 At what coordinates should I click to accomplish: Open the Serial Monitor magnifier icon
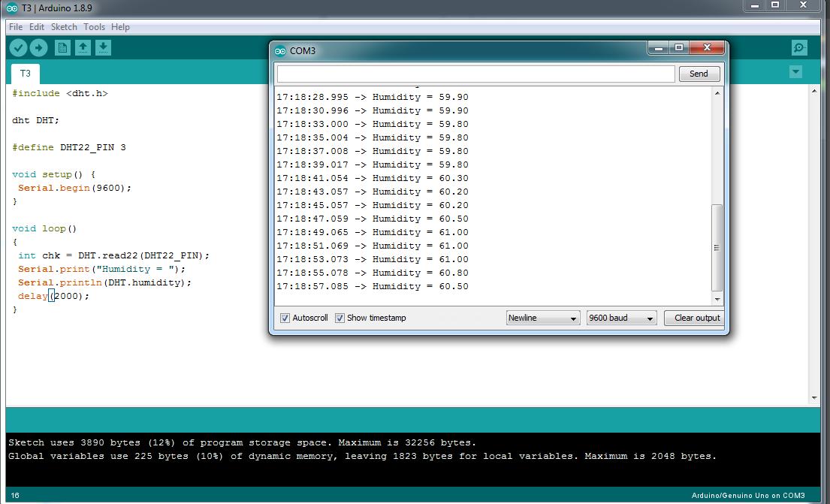[799, 48]
